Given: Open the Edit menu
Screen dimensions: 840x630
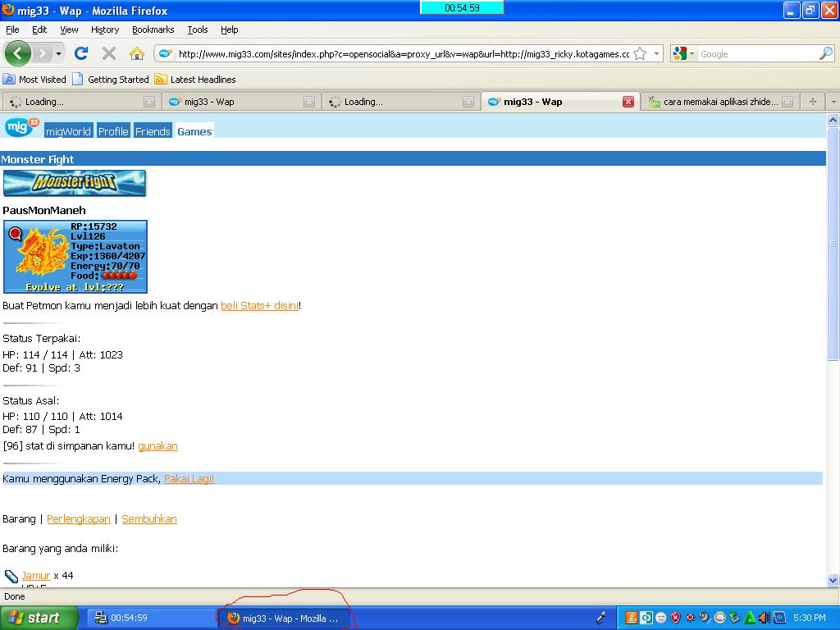Looking at the screenshot, I should 39,30.
